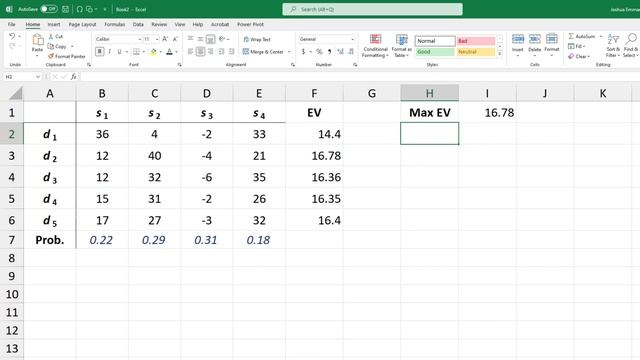This screenshot has width=640, height=360.
Task: Apply the Bad red cell style
Action: coord(476,41)
